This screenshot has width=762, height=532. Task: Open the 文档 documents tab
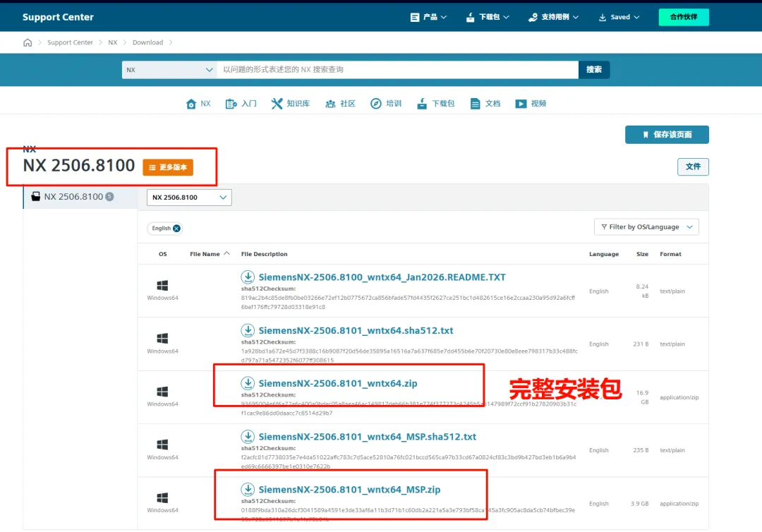(x=485, y=104)
